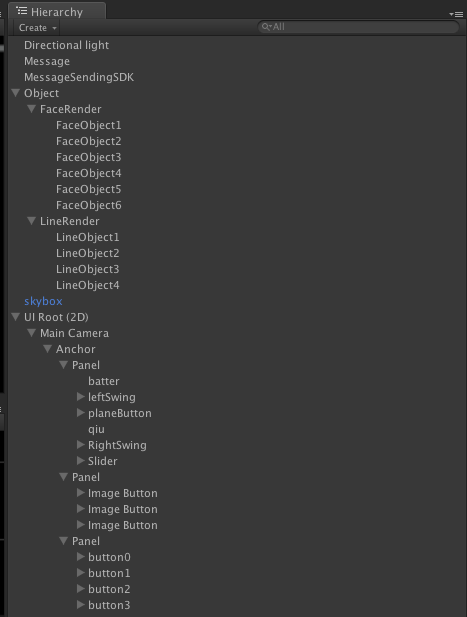This screenshot has width=467, height=617.
Task: Collapse the Anchor node
Action: pos(48,349)
